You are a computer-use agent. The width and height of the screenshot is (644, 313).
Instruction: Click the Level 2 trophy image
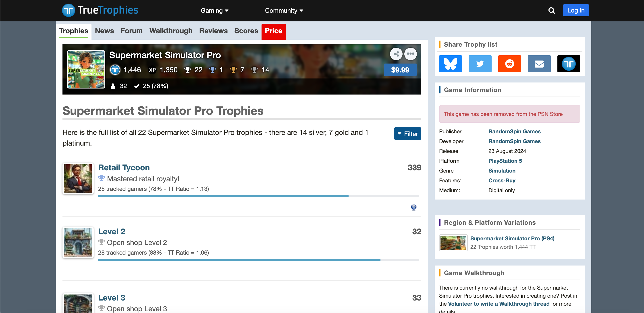[x=78, y=242]
